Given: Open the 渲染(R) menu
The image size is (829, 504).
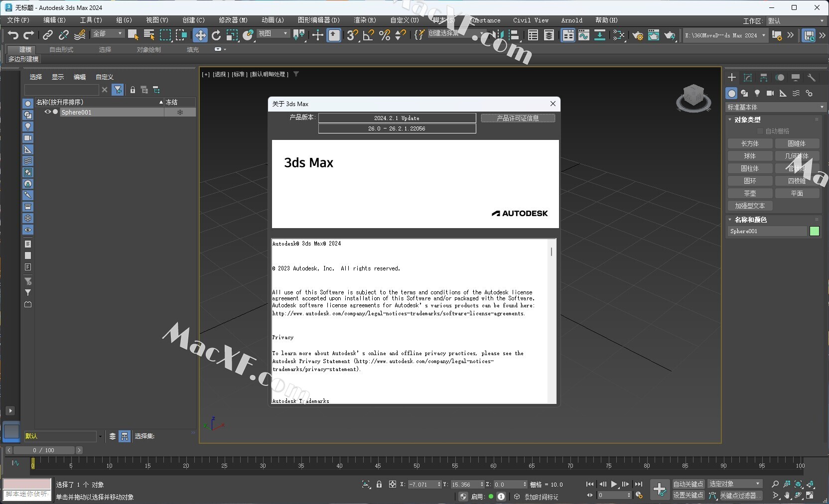Looking at the screenshot, I should [x=365, y=20].
